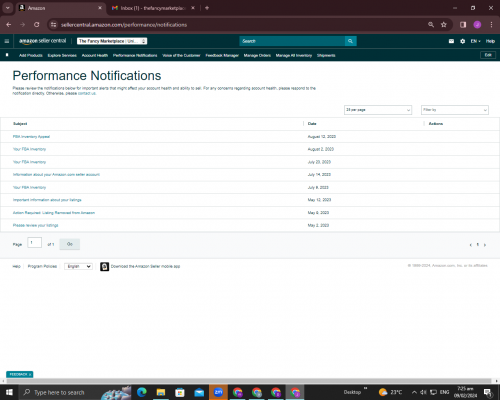Open the tab search chevron in Chrome
Viewport: 500px width, 400px height.
7,8
